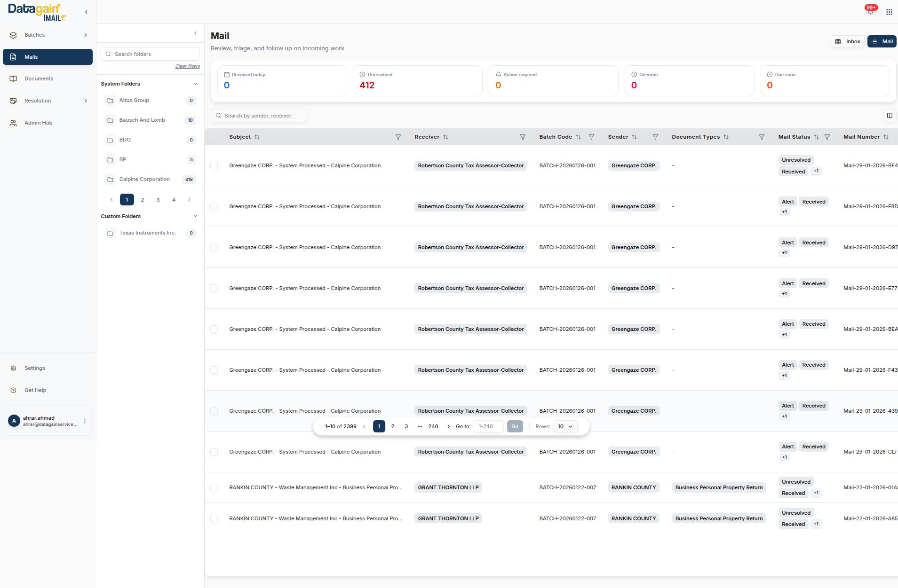This screenshot has width=898, height=588.
Task: Open user options menu beside ahrar.ahmad
Action: pyautogui.click(x=85, y=421)
